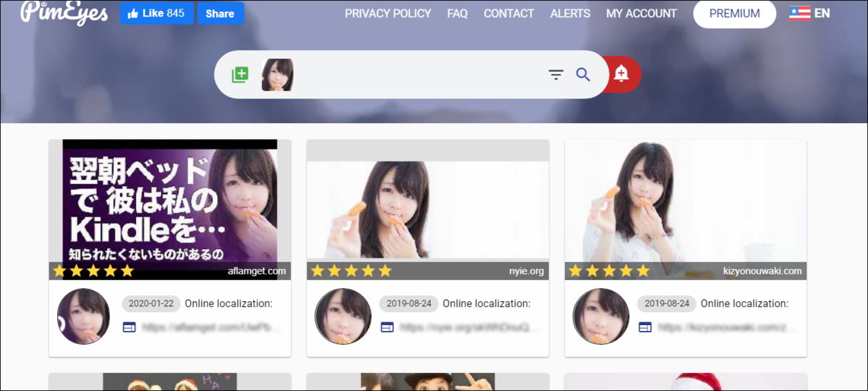868x391 pixels.
Task: Open the nyie.org result image
Action: (427, 209)
